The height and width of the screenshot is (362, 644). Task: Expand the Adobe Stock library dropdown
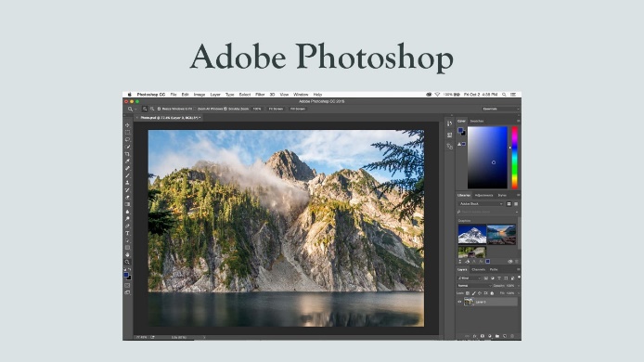(481, 204)
